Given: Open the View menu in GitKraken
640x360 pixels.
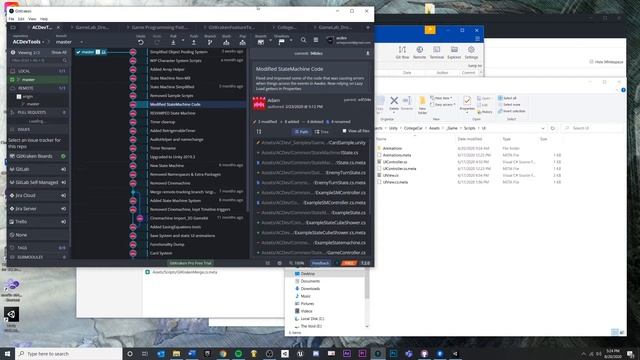Looking at the screenshot, I should pyautogui.click(x=32, y=19).
